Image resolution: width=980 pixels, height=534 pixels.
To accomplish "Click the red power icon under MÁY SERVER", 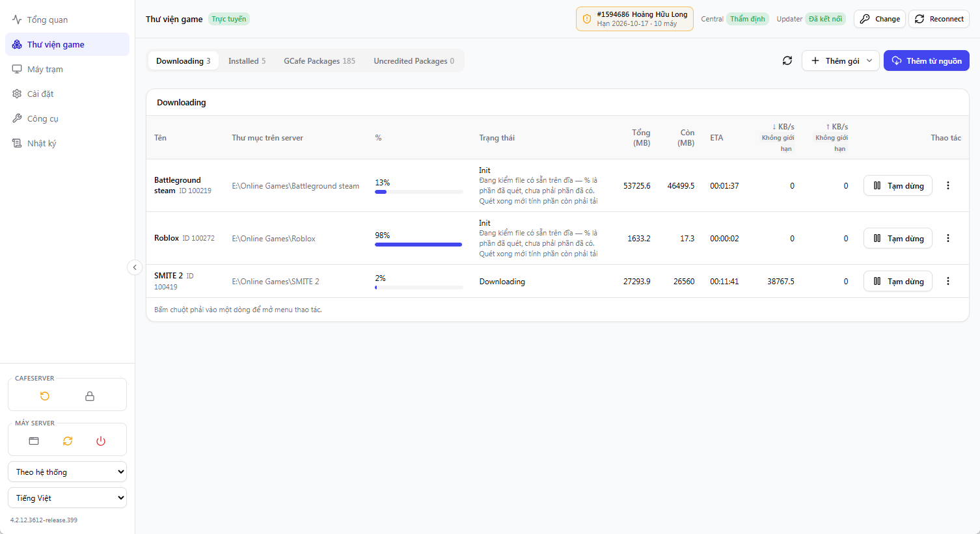I will coord(101,441).
